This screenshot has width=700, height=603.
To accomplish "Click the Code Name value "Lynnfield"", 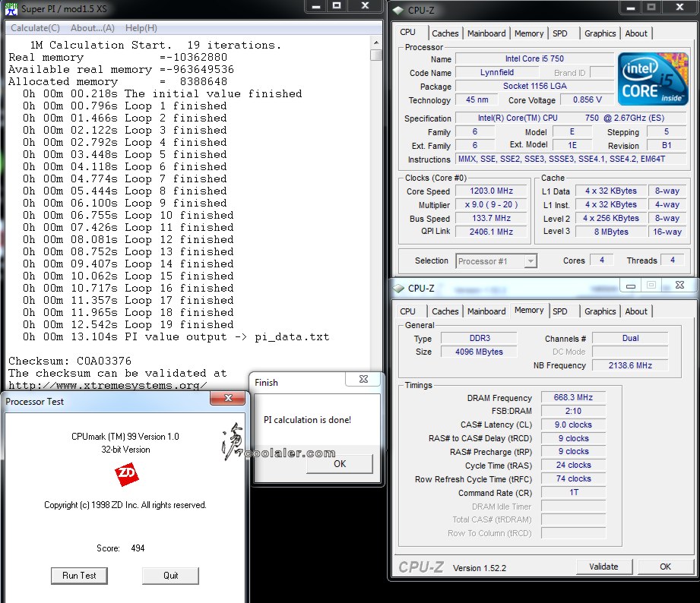I will click(x=497, y=73).
